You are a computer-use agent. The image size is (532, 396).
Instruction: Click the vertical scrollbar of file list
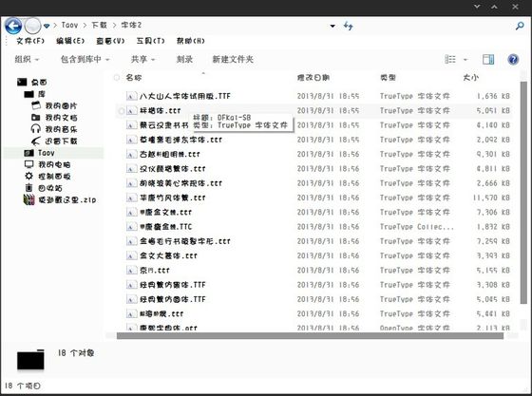523,193
